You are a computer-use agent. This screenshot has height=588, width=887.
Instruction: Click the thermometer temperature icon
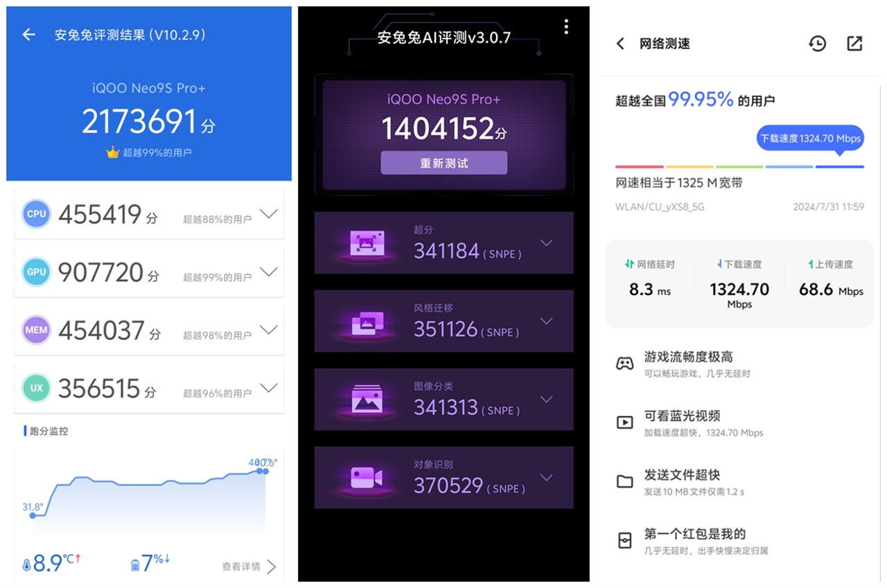click(26, 565)
